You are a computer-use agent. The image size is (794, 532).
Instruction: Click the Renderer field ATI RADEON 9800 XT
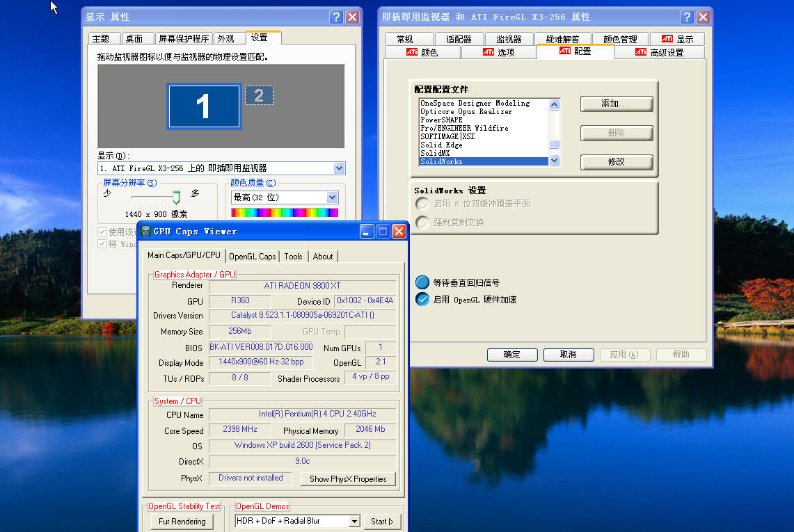tap(302, 286)
